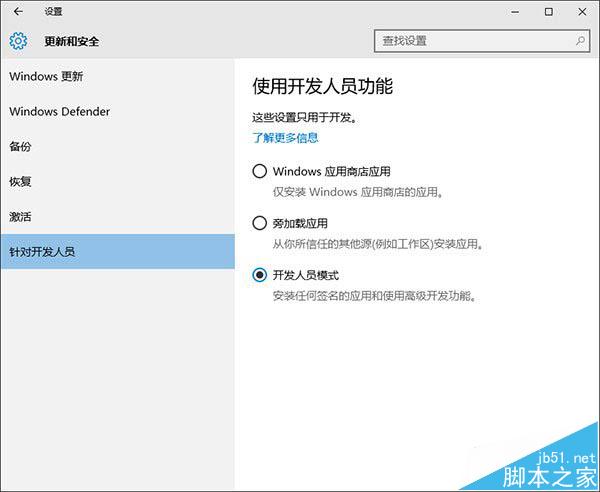The height and width of the screenshot is (492, 600).
Task: Click the 使用开发人员功能 heading
Action: [x=322, y=86]
